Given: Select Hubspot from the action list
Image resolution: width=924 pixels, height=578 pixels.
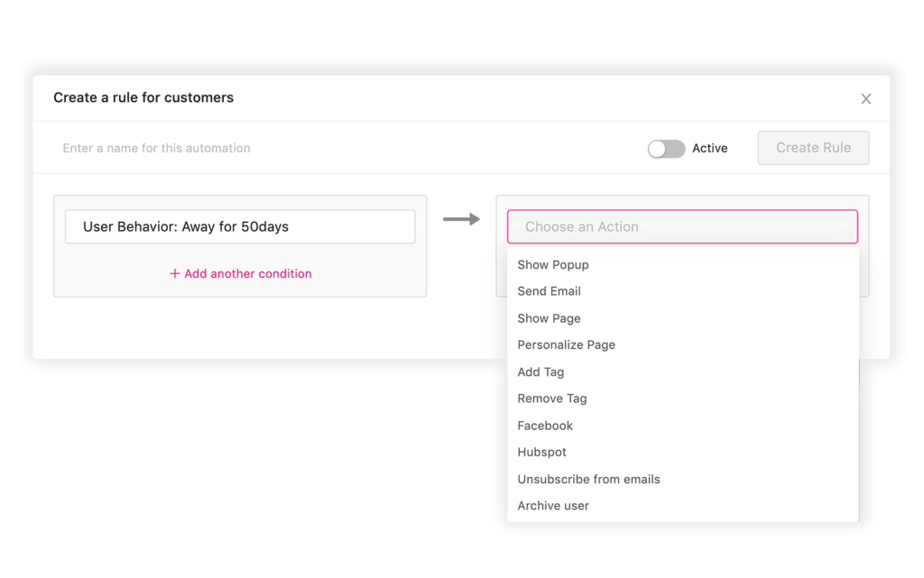Looking at the screenshot, I should (541, 452).
